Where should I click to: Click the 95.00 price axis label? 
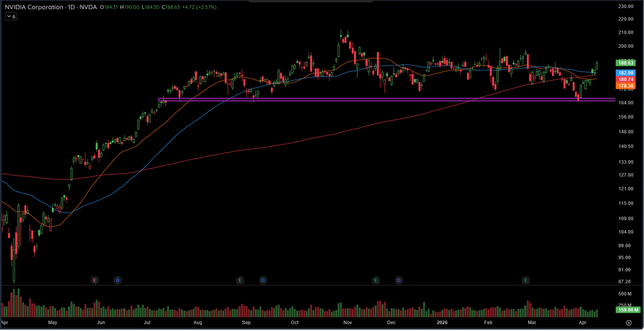click(x=625, y=257)
